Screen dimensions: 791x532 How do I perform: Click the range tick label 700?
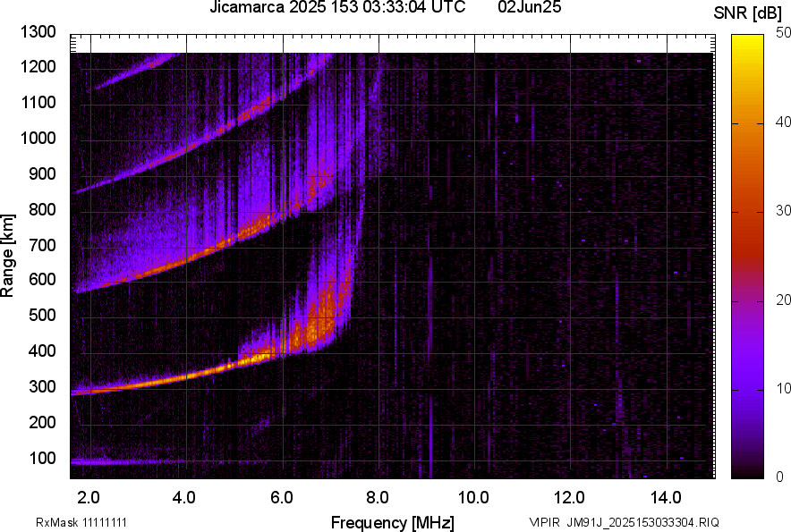coord(42,245)
